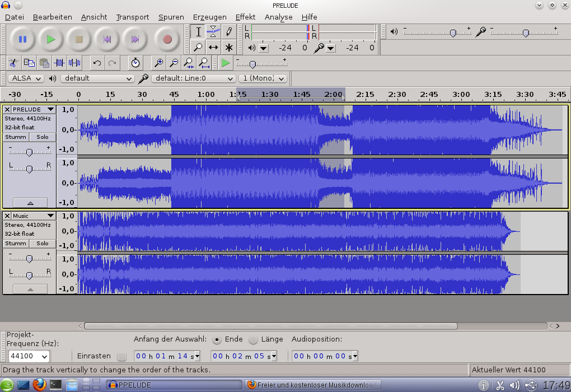571x392 pixels.
Task: Click the Zoom In magnifier
Action: tap(158, 63)
